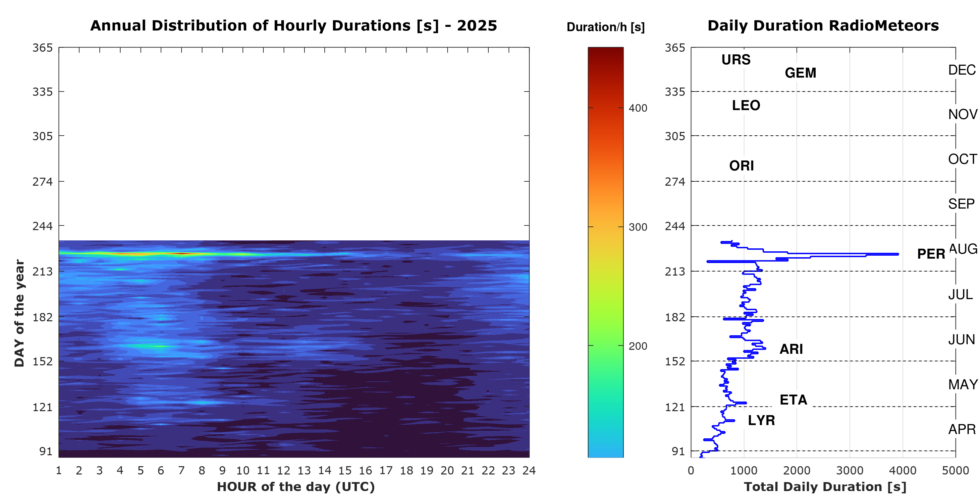Click the 182 tick on daily plot y-axis

(x=675, y=317)
